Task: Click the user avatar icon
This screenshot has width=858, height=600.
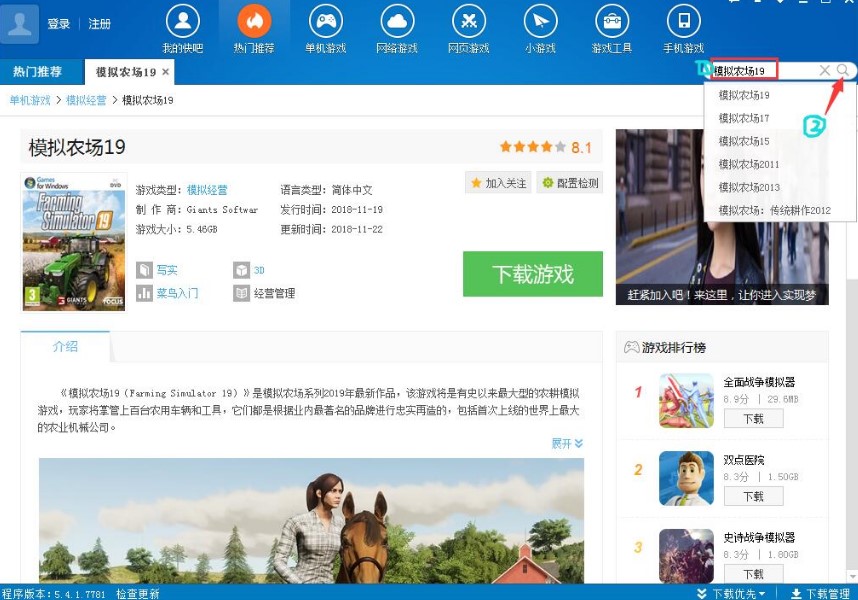Action: 20,24
